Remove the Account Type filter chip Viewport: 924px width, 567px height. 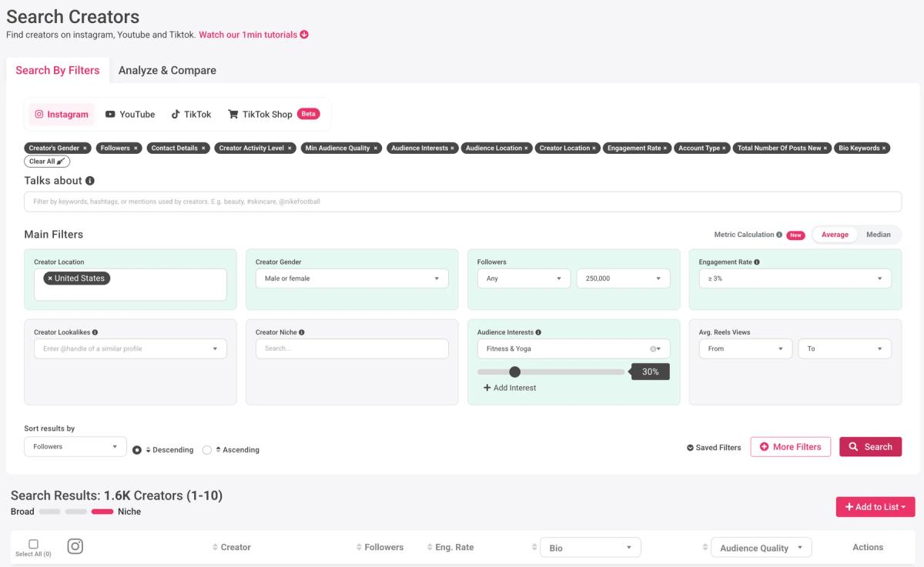[724, 148]
